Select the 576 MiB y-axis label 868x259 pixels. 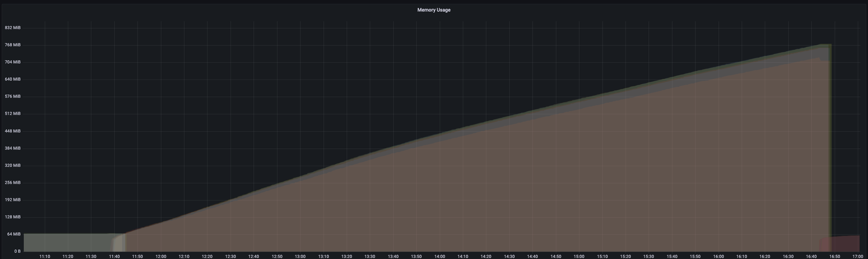point(13,96)
